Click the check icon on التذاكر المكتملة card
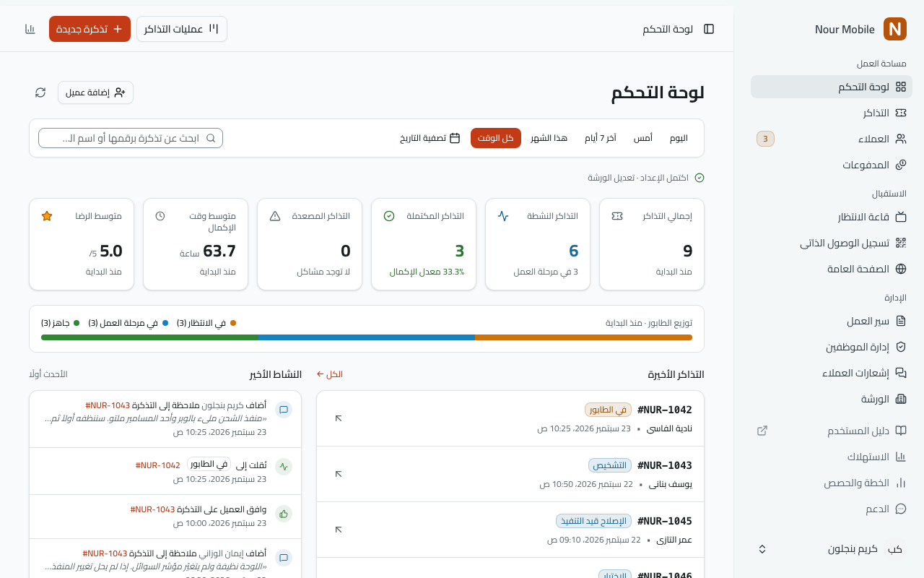The image size is (924, 578). tap(389, 216)
